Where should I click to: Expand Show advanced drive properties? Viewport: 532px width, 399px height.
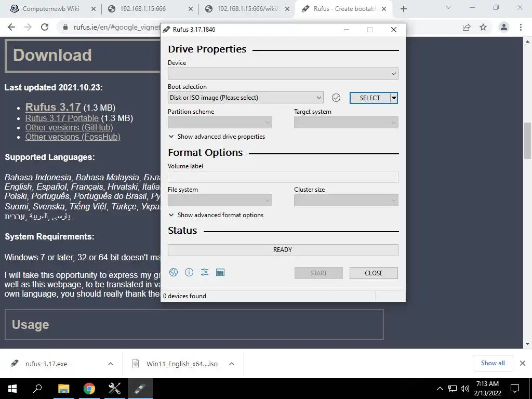click(217, 137)
